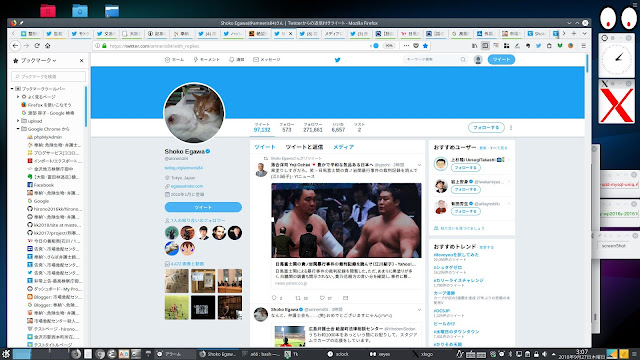Viewport: 640px width, 360px height.
Task: Open the volume icon in system tray
Action: (x=544, y=354)
